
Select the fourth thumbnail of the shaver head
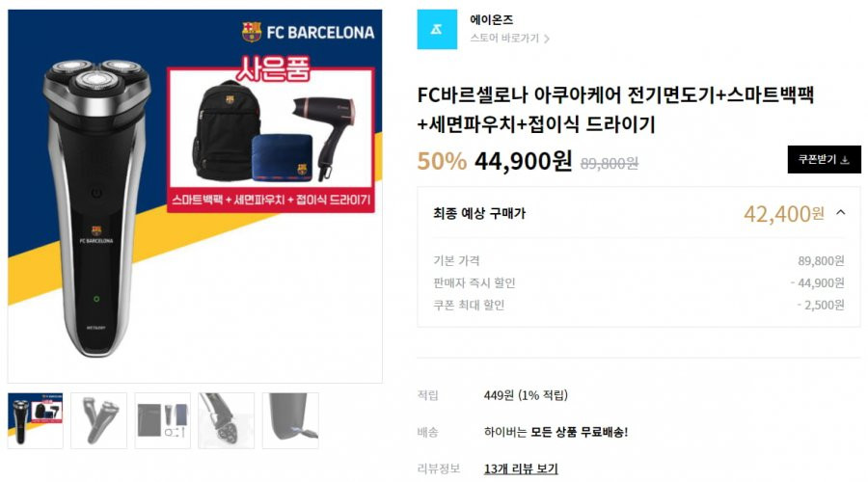(227, 420)
